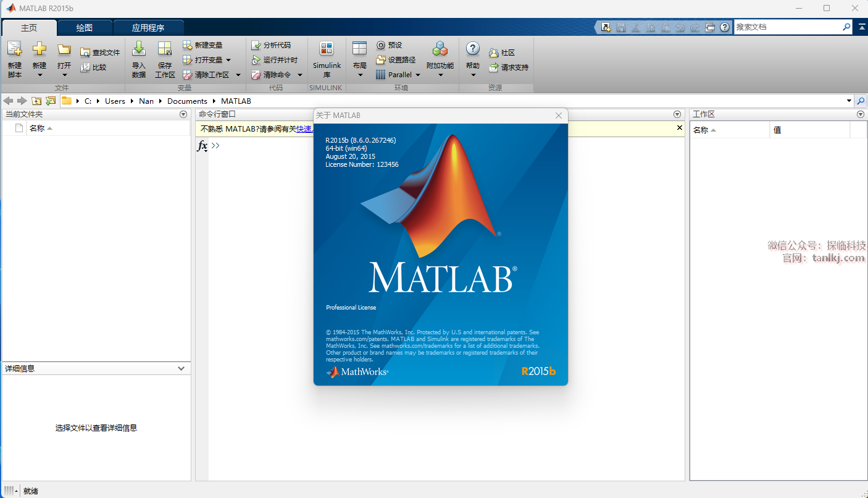The image size is (868, 498).
Task: Click the fx function browser icon
Action: click(202, 146)
